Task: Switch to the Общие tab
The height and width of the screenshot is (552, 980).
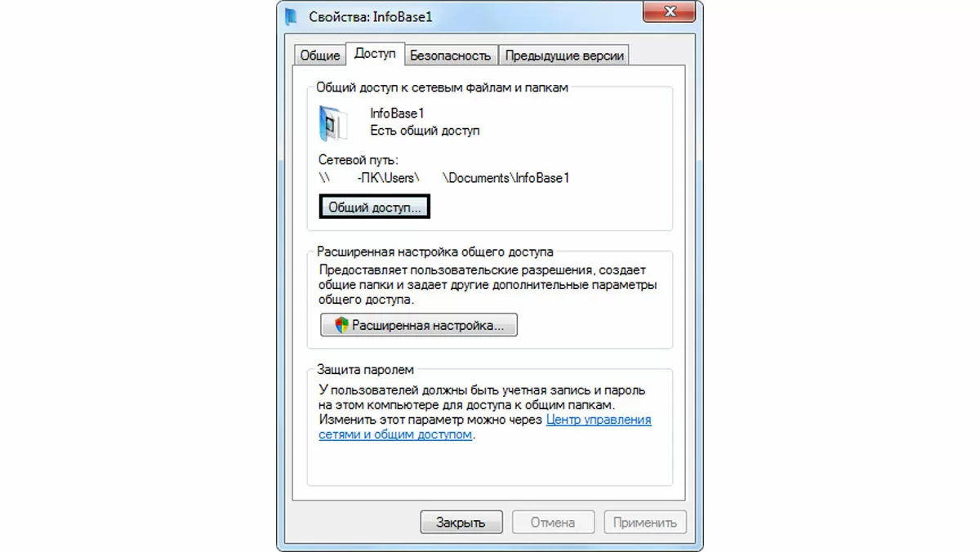Action: coord(320,56)
